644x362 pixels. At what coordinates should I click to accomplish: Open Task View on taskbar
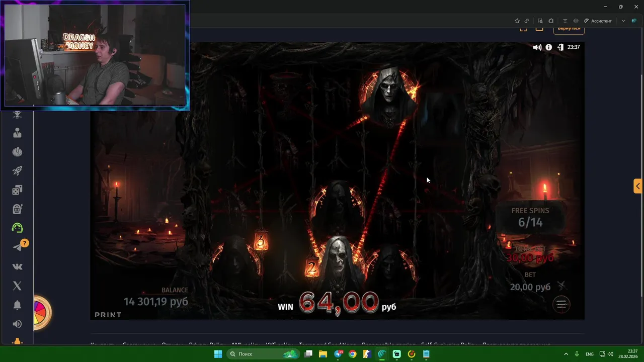pos(308,354)
